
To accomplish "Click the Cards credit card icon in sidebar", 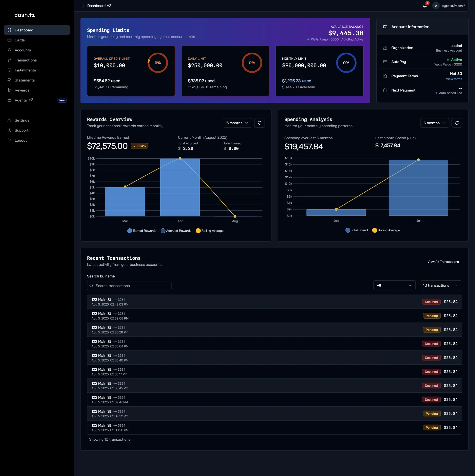I will click(x=10, y=40).
